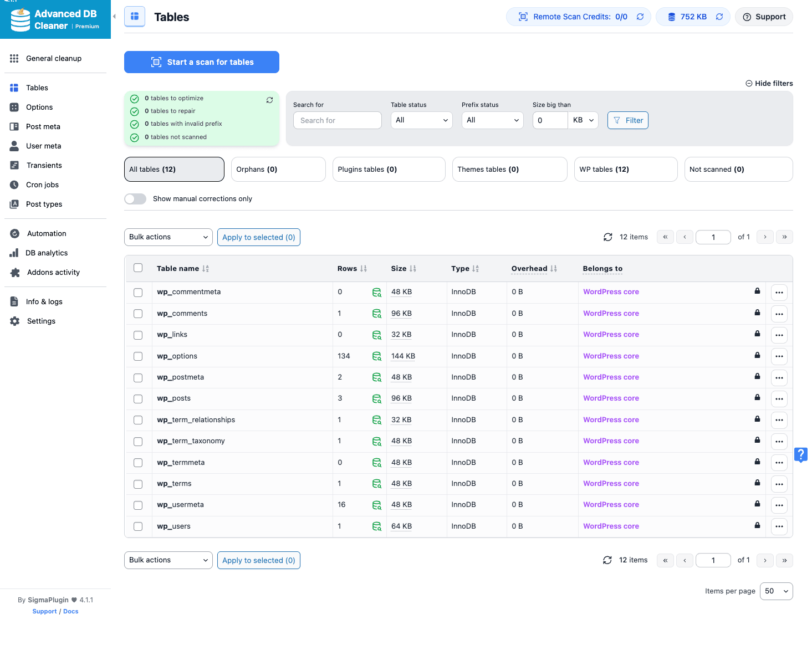812x645 pixels.
Task: Sort by Table name column arrows
Action: (206, 269)
